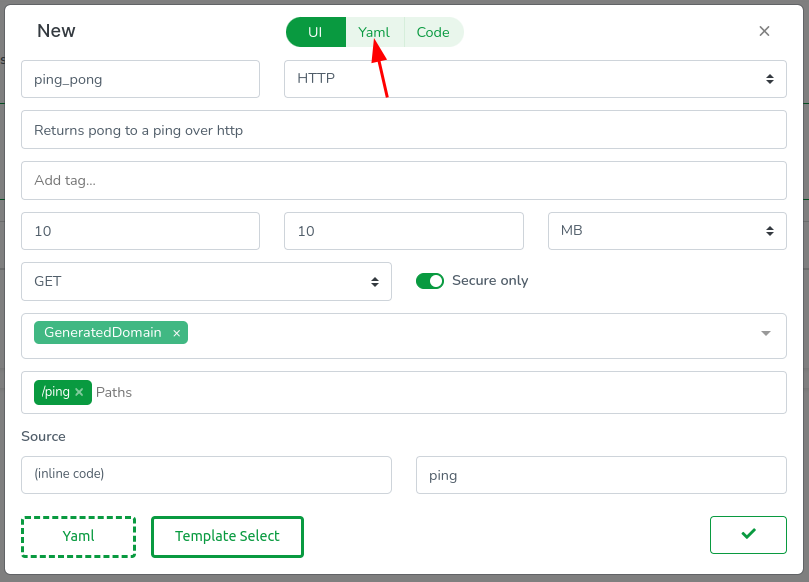Image resolution: width=809 pixels, height=582 pixels.
Task: Click the Add tag input field
Action: [404, 181]
